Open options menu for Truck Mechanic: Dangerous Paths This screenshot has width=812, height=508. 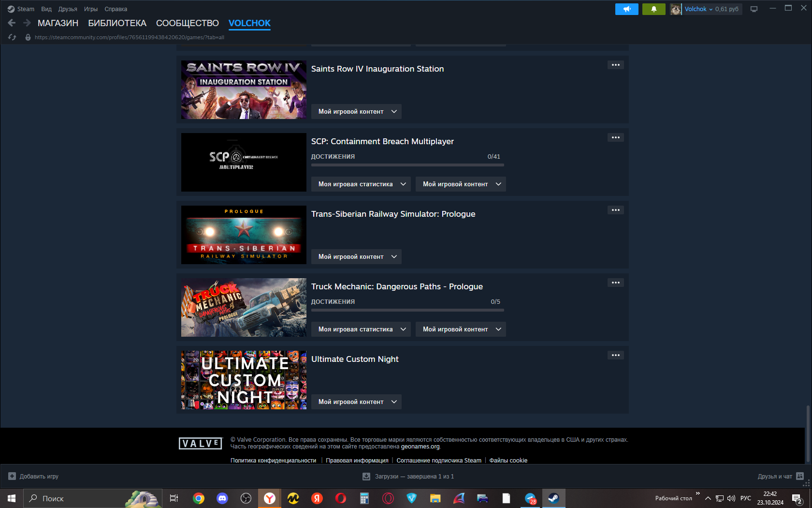point(616,283)
